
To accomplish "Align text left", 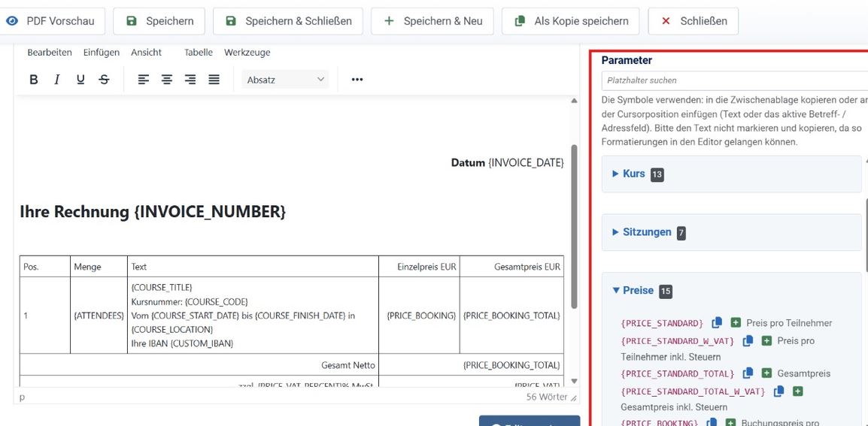I will (x=144, y=80).
